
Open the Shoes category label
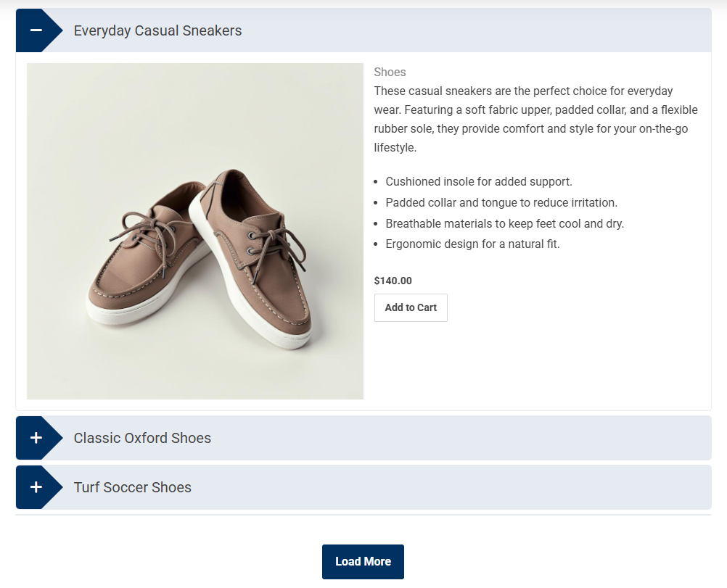(390, 72)
